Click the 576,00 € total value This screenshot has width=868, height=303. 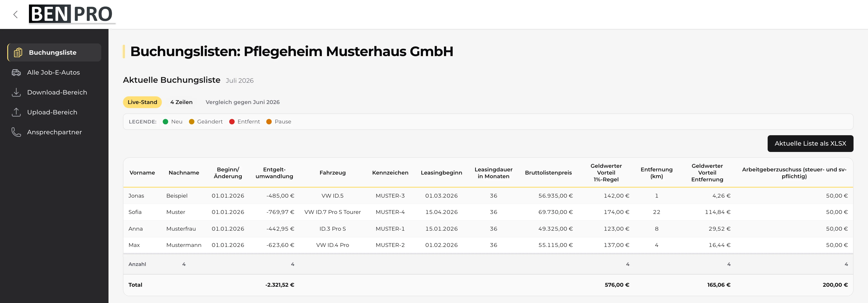point(617,285)
